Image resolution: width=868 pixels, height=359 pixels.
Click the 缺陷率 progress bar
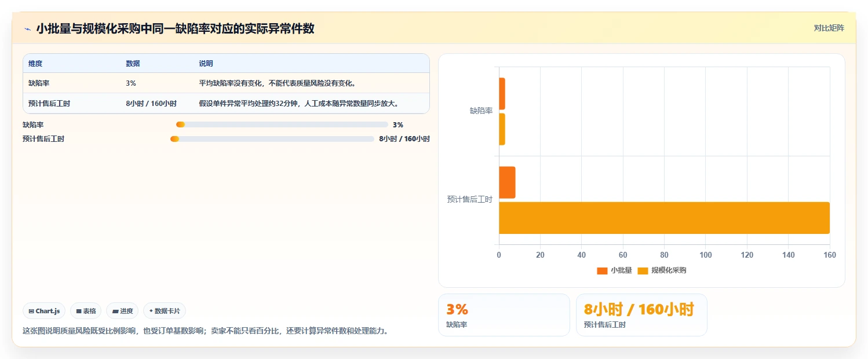click(x=282, y=124)
